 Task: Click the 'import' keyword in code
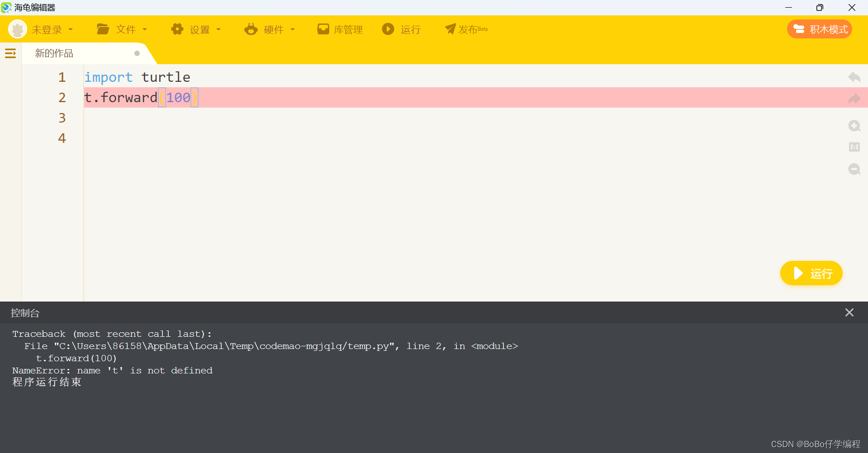click(109, 77)
